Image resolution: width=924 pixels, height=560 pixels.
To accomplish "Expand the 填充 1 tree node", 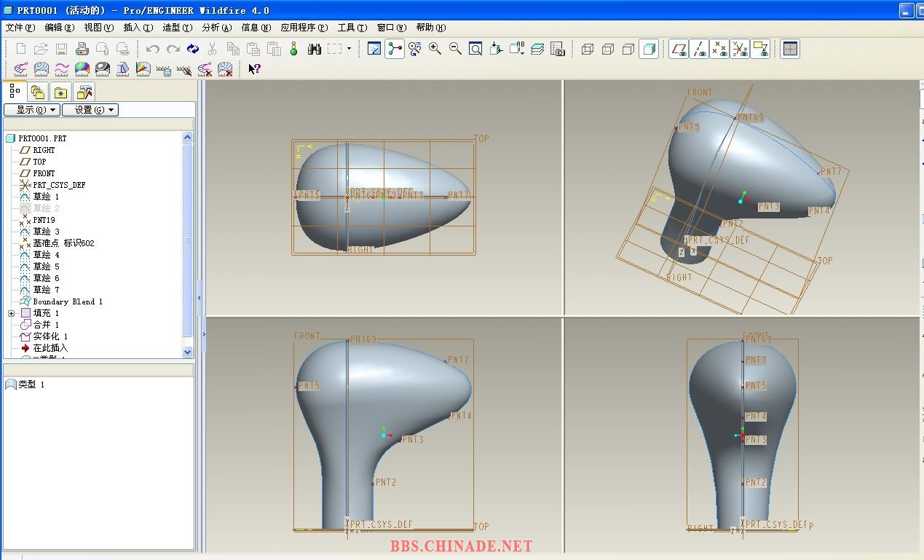I will tap(11, 313).
